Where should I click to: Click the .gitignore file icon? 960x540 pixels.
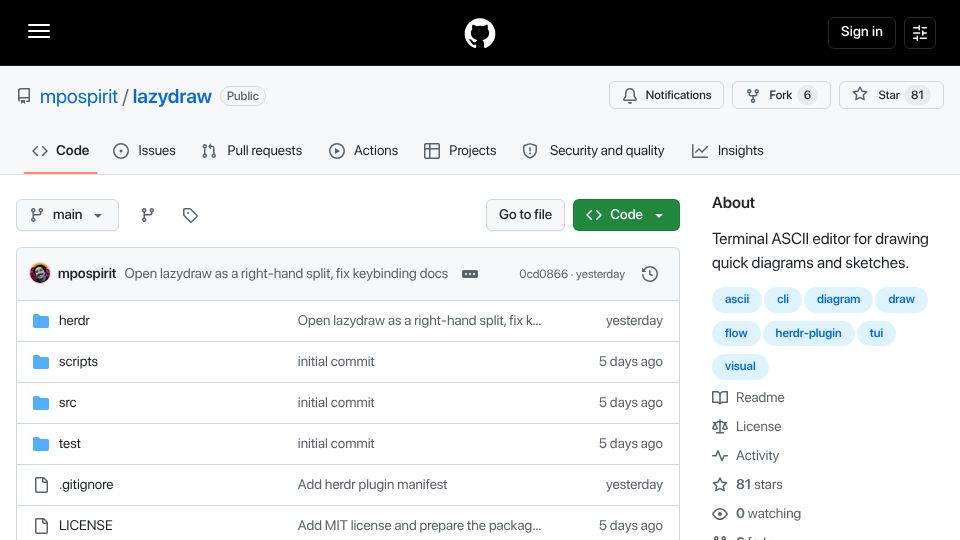coord(41,485)
